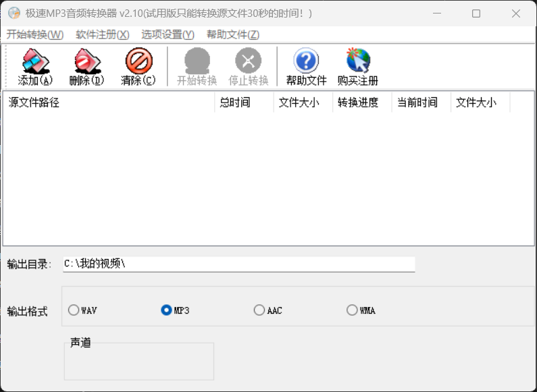Click the 输出目录 path input field
Viewport: 537px width, 392px height.
[x=239, y=264]
